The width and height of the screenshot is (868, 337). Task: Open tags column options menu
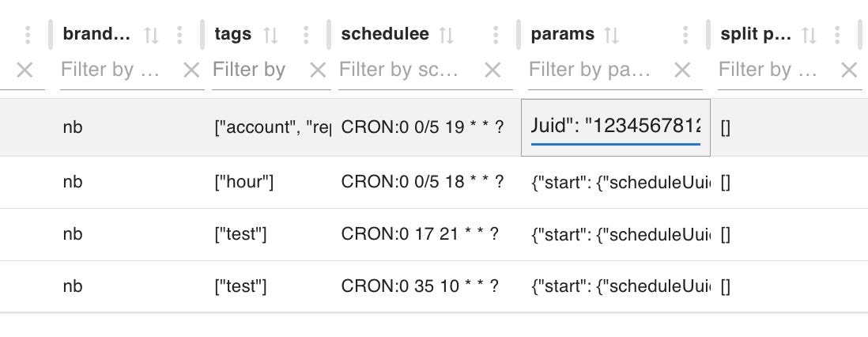306,35
